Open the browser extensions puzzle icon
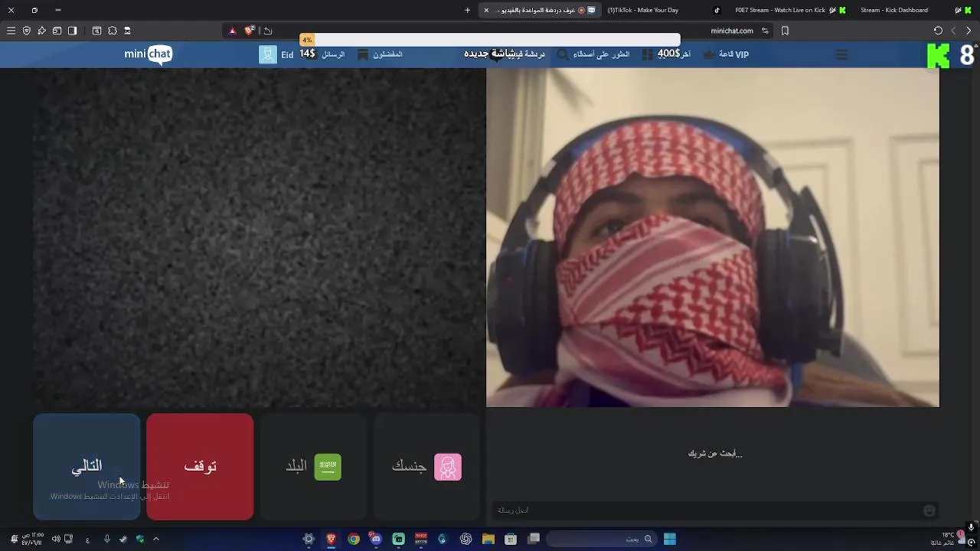The width and height of the screenshot is (980, 551). [x=113, y=31]
